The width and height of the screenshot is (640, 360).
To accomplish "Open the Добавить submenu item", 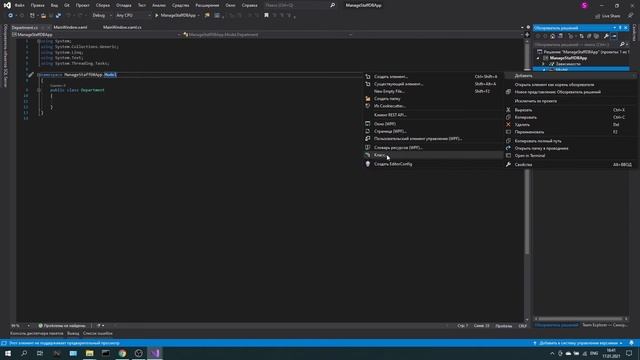I will (571, 76).
